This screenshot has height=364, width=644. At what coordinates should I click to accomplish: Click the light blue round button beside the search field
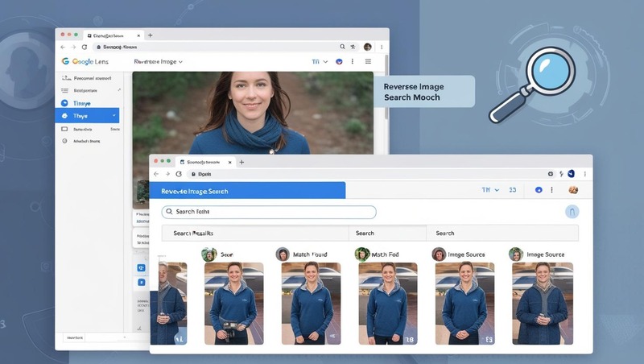click(572, 212)
